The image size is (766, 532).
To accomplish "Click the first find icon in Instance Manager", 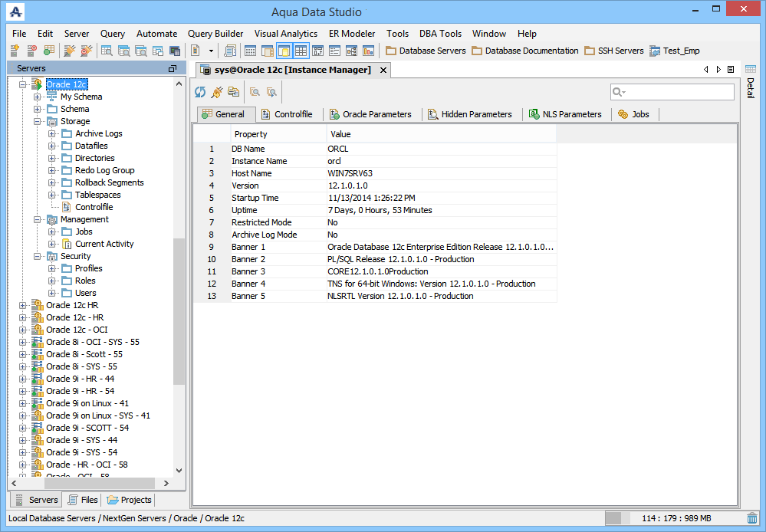I will [255, 91].
